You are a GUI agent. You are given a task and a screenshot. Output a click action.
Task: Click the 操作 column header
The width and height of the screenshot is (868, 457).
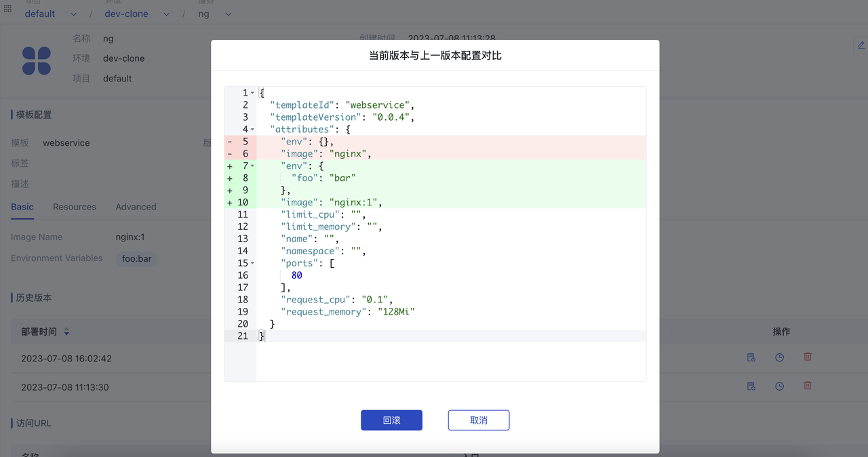pyautogui.click(x=781, y=332)
